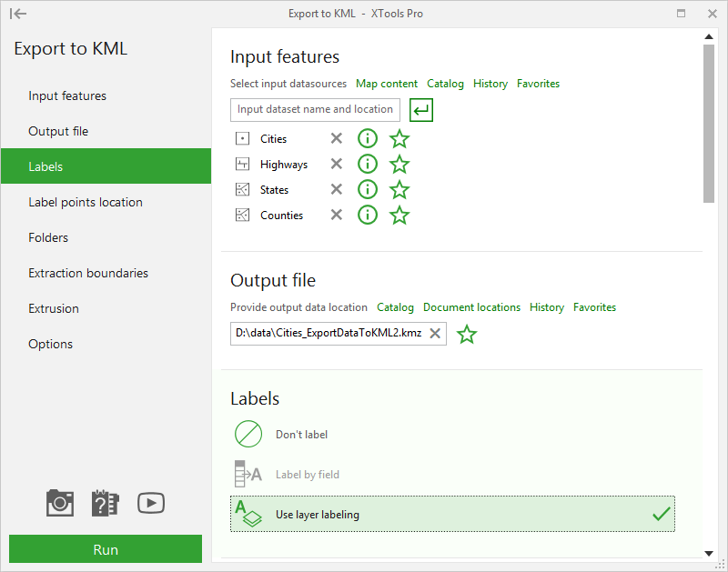
Task: Confirm input dataset with the enter arrow icon
Action: [420, 109]
